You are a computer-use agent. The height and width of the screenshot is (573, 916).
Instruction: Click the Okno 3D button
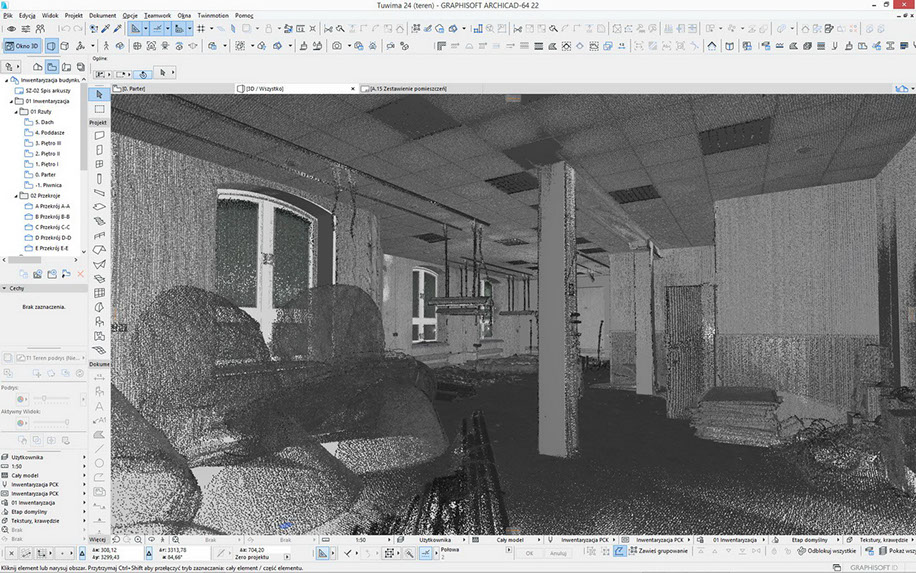21,46
